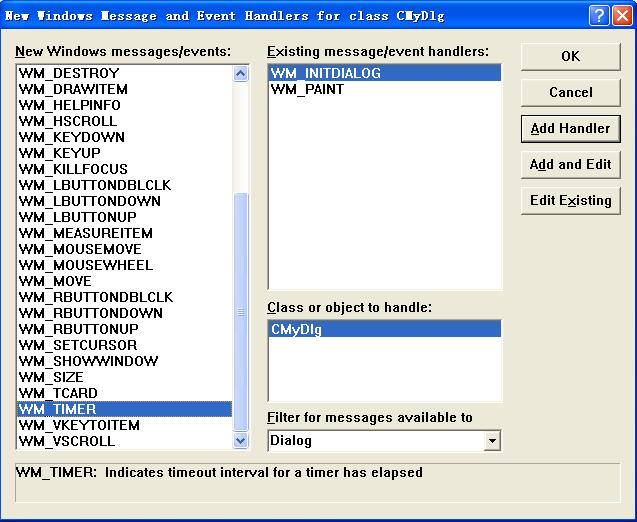The width and height of the screenshot is (637, 522).
Task: Open the Filter for messages dropdown
Action: [x=492, y=440]
